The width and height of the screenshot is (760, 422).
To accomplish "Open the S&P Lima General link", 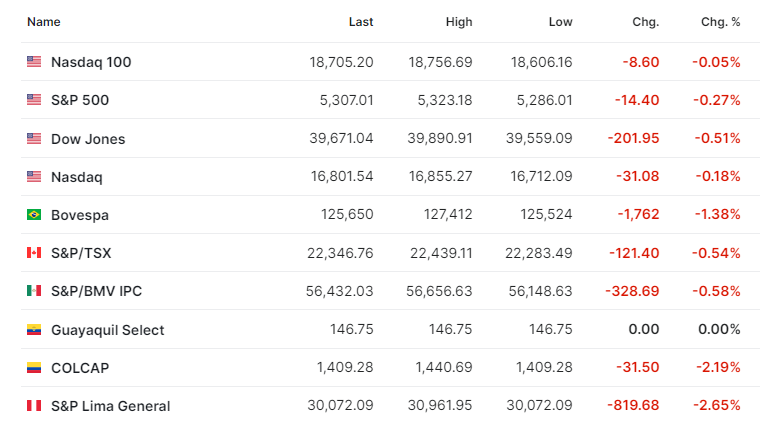I will tap(111, 406).
